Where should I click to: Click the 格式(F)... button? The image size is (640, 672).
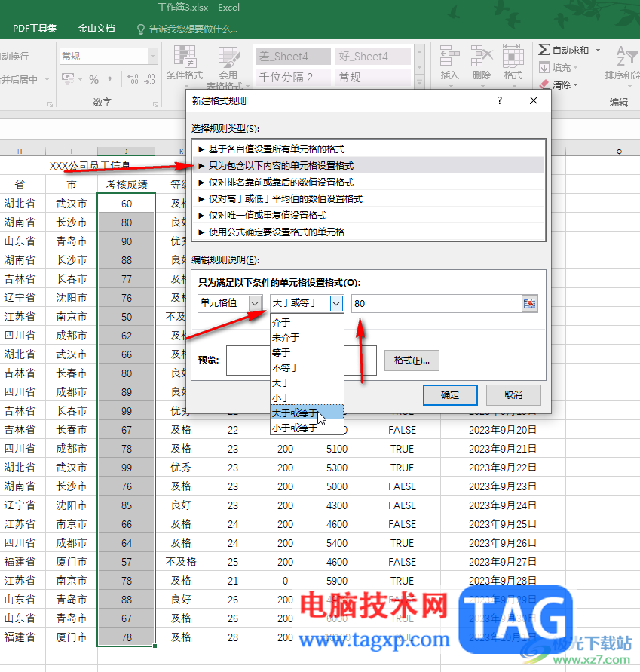(412, 361)
